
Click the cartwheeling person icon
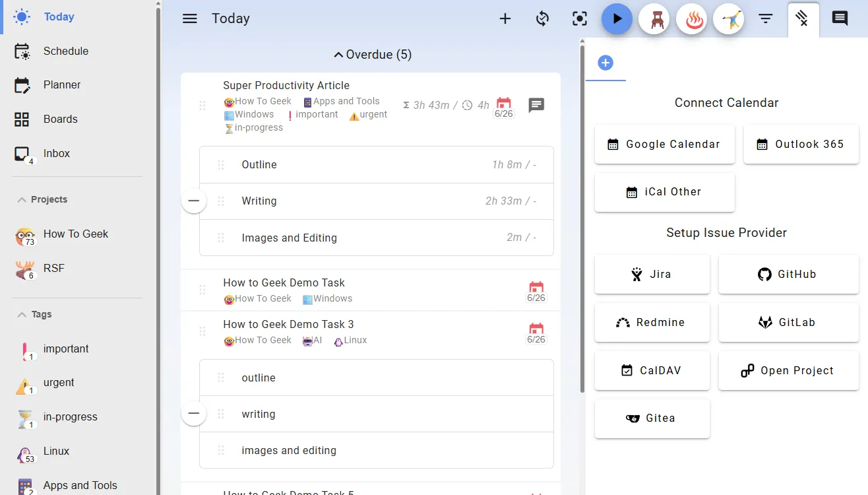pyautogui.click(x=729, y=18)
